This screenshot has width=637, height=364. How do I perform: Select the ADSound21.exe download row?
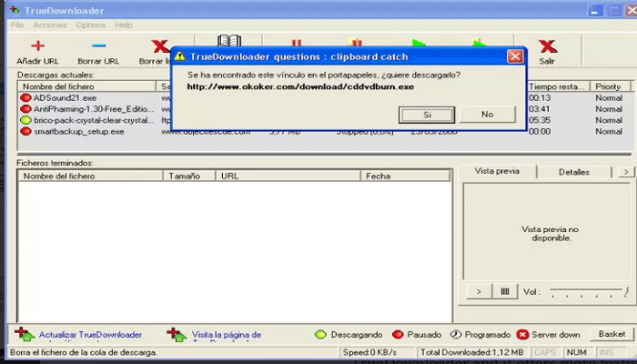[x=65, y=98]
